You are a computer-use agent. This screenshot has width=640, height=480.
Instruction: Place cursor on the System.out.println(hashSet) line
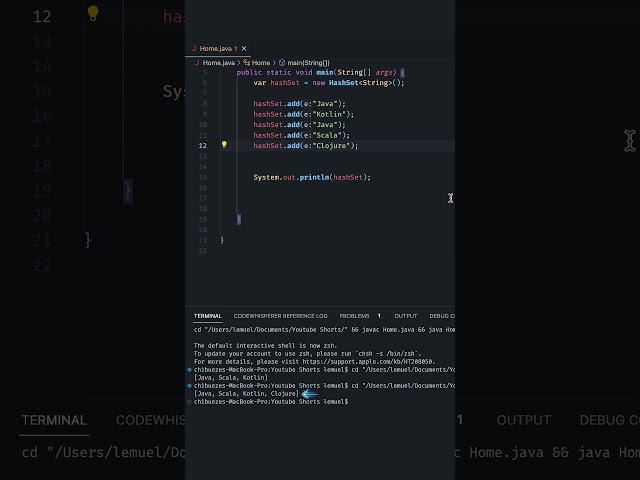311,177
